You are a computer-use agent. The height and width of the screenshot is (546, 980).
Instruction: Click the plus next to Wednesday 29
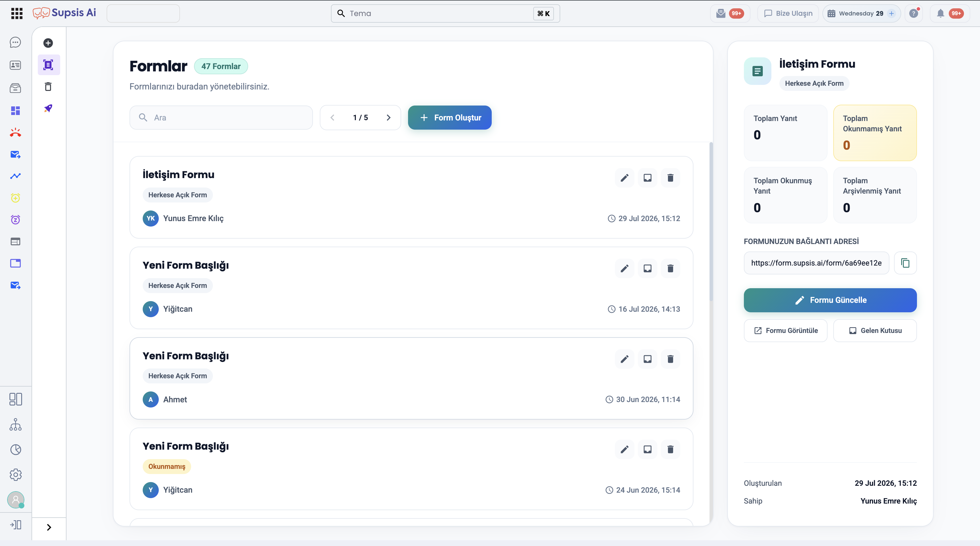point(891,14)
